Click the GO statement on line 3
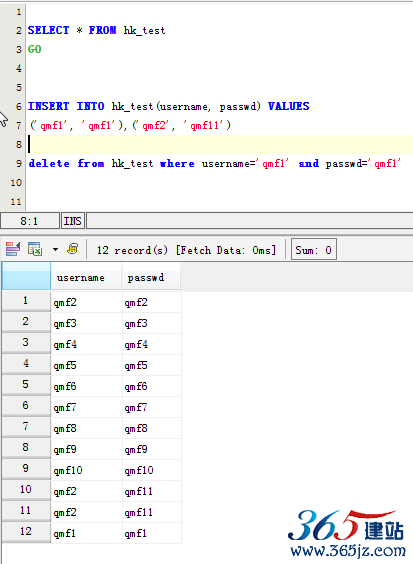413x564 pixels. tap(35, 49)
